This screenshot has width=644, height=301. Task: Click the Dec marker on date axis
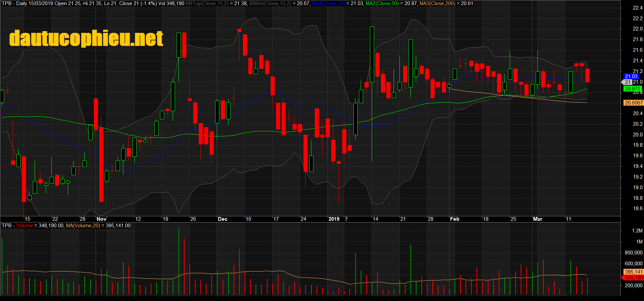point(223,219)
